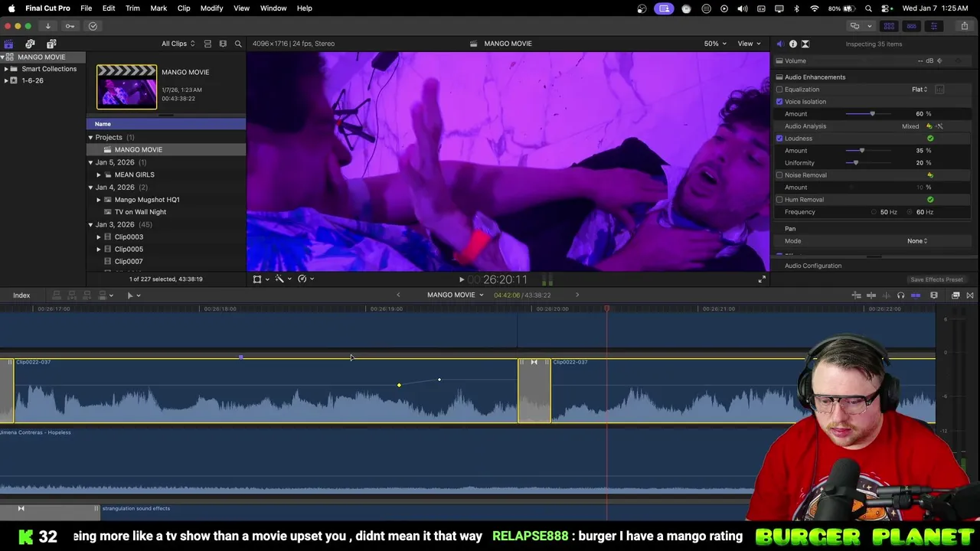
Task: Open the Audio inspector speaker icon
Action: coord(780,44)
